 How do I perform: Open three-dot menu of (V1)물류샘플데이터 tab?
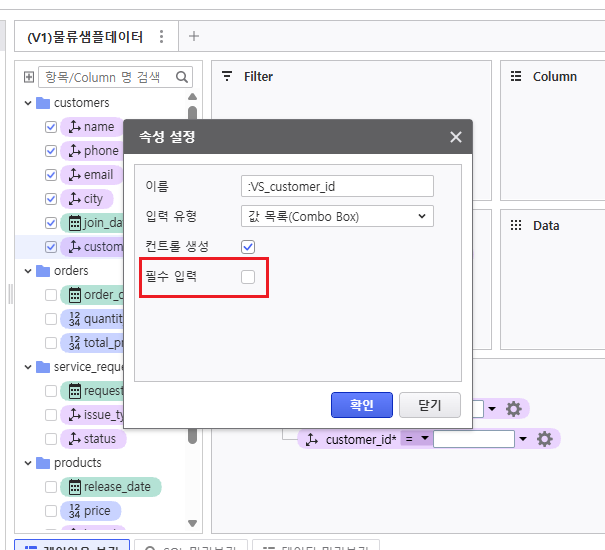162,37
